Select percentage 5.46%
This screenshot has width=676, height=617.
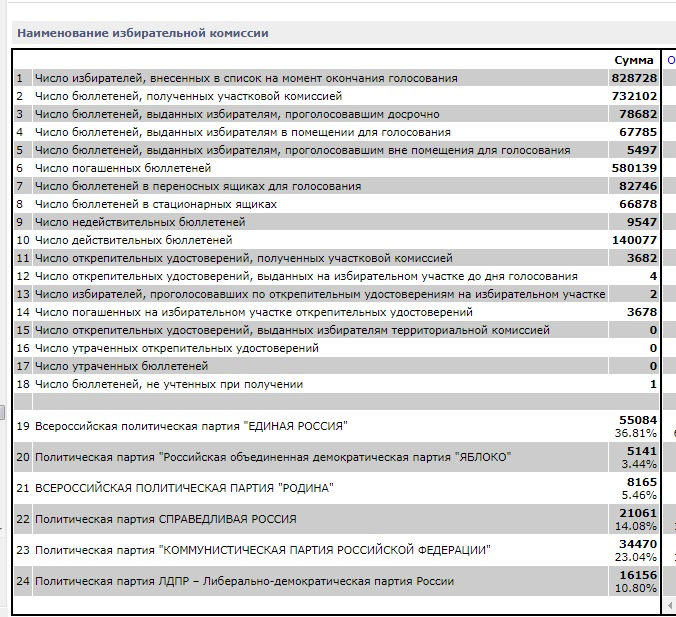pos(639,495)
